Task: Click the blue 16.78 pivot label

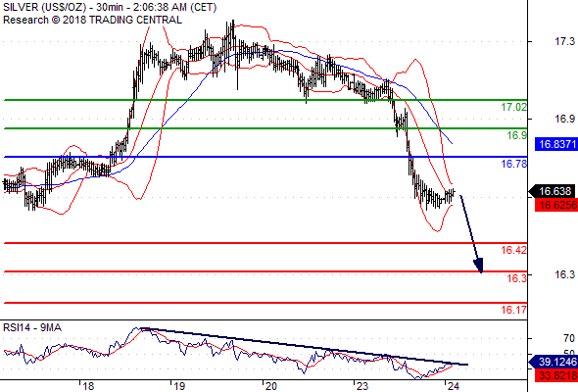Action: (514, 164)
